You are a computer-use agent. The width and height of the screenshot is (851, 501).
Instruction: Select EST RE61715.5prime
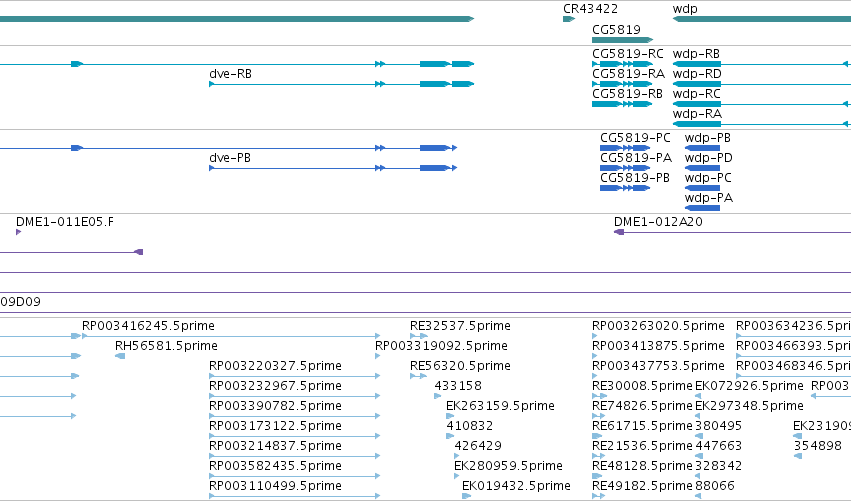[642, 426]
